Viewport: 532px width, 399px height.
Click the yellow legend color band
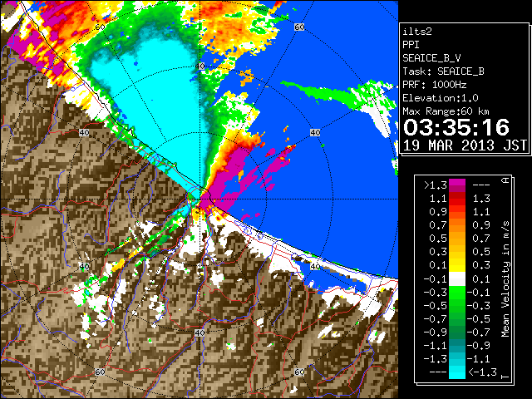coord(457,265)
